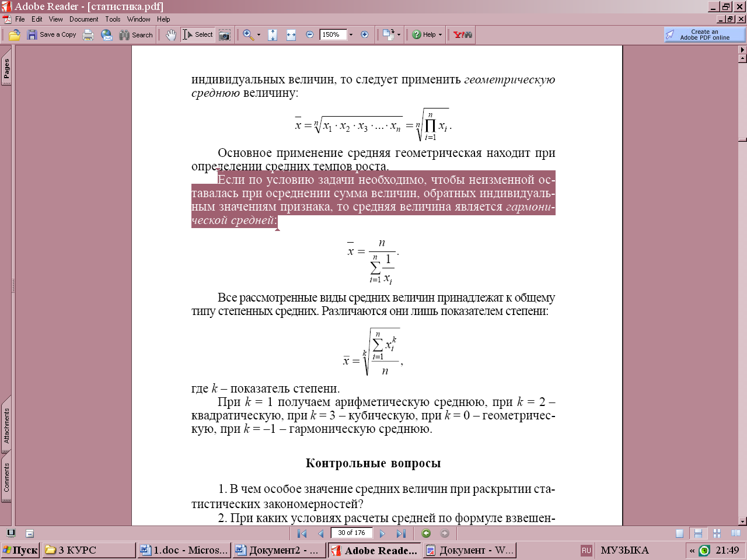This screenshot has width=747, height=560.
Task: Click the 150% zoom percentage field
Action: click(333, 35)
